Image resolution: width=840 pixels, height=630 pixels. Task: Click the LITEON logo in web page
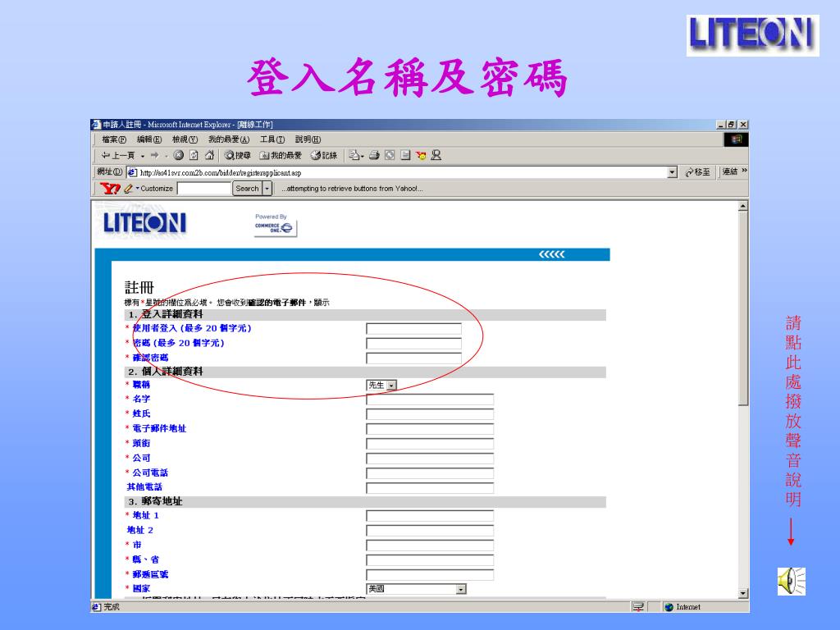click(x=144, y=223)
